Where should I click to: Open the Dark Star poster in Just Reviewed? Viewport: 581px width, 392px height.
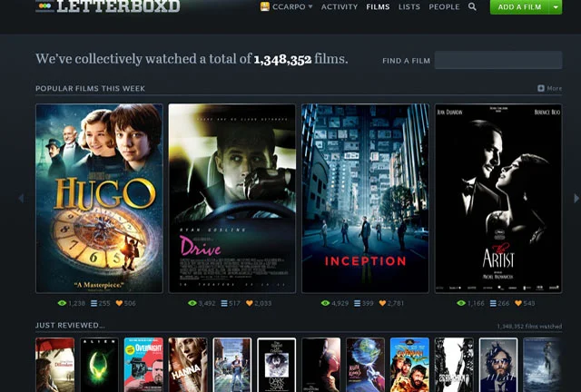tap(276, 365)
